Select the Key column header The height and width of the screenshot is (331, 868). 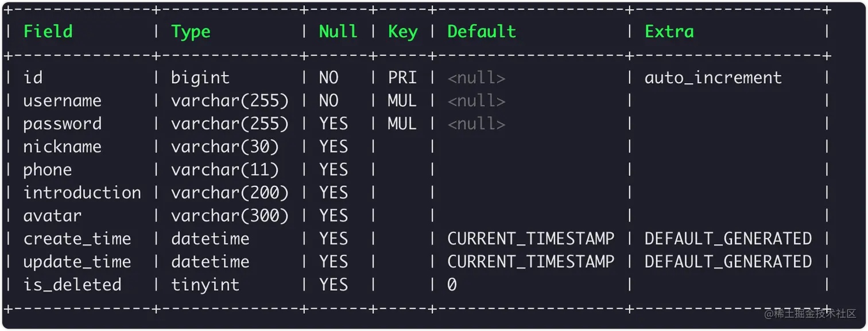point(402,32)
